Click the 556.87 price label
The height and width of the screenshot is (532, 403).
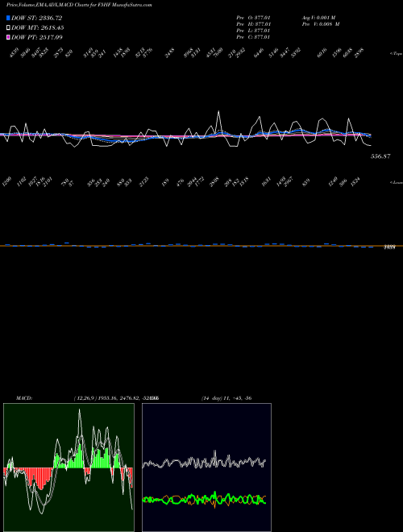click(380, 156)
